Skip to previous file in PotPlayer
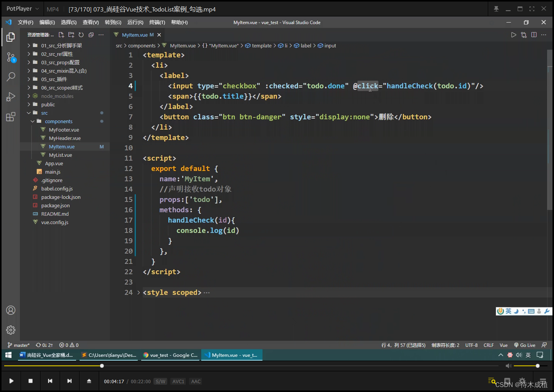 (50, 381)
